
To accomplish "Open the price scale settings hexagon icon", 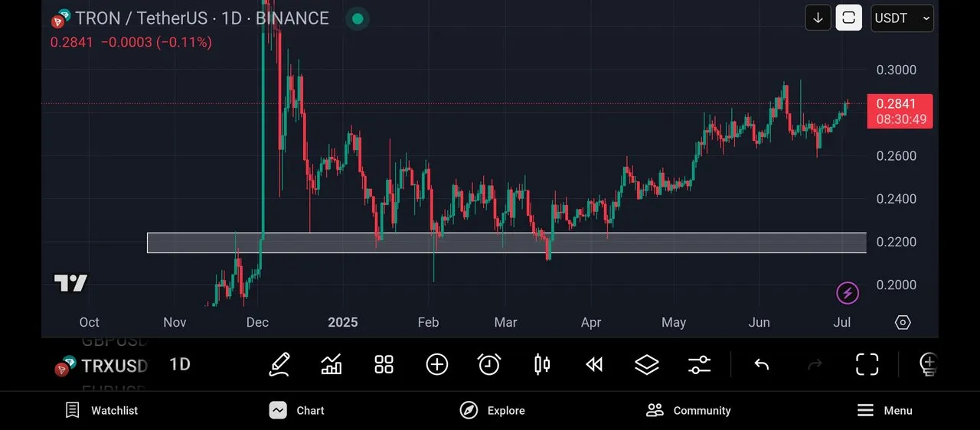I will (x=903, y=322).
